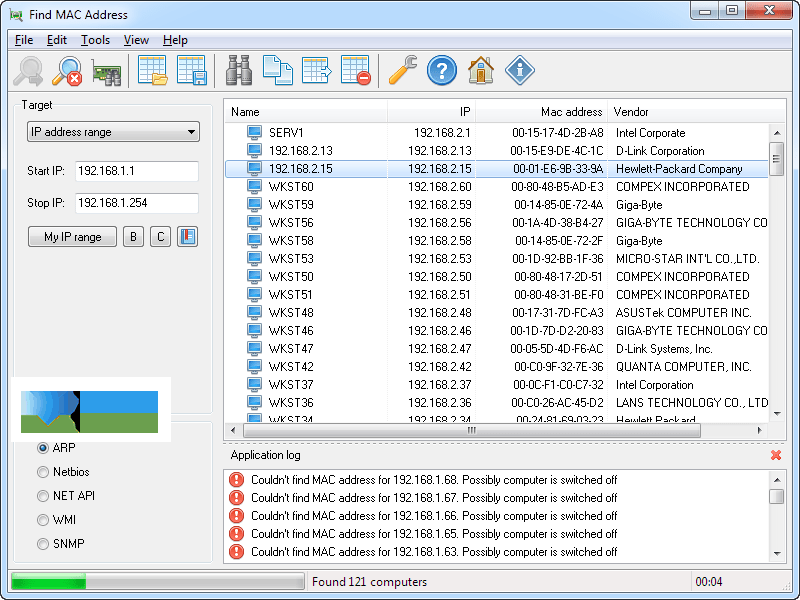Click the Start search magnifier icon
Viewport: 800px width, 600px height.
coord(29,71)
